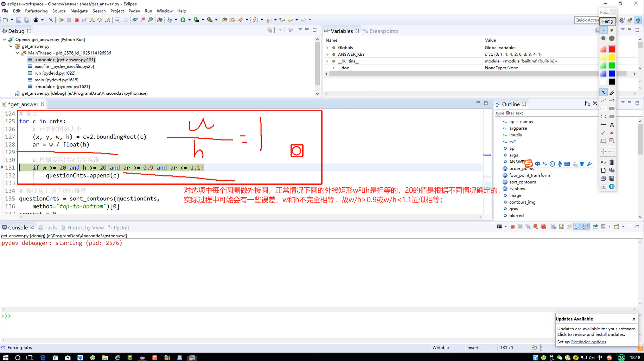Toggle Show Console When Standard Error Changes
644x361 pixels.
point(585,226)
